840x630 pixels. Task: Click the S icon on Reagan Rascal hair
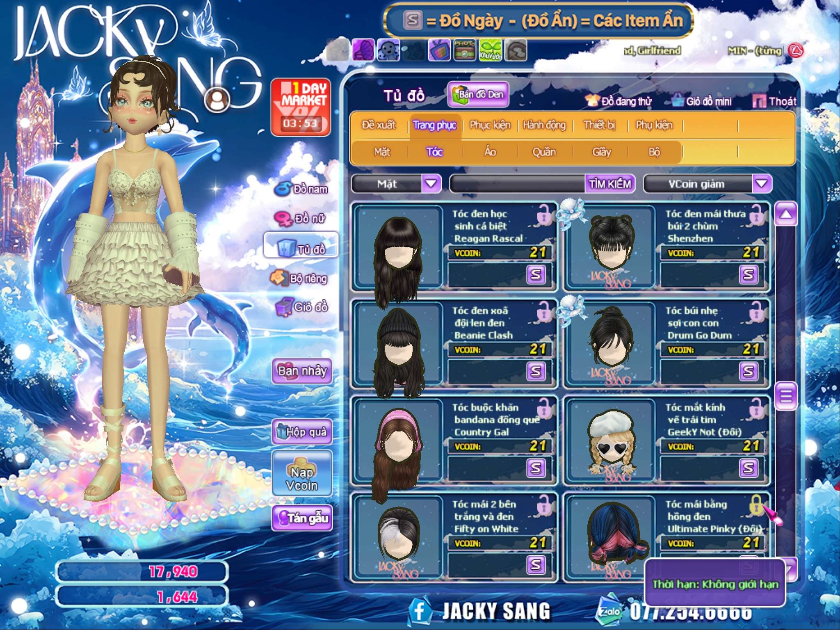[x=536, y=274]
